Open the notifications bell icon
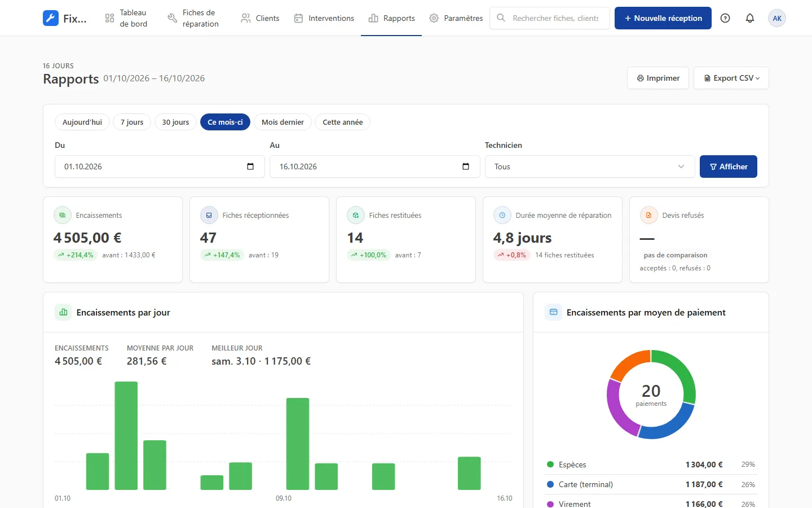812x508 pixels. click(750, 18)
